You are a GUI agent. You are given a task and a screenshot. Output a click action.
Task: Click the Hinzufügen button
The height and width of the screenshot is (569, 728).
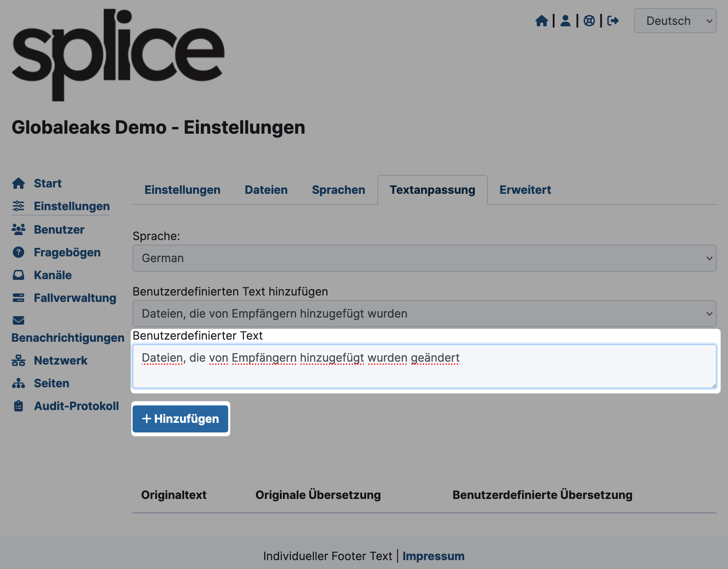click(x=180, y=419)
